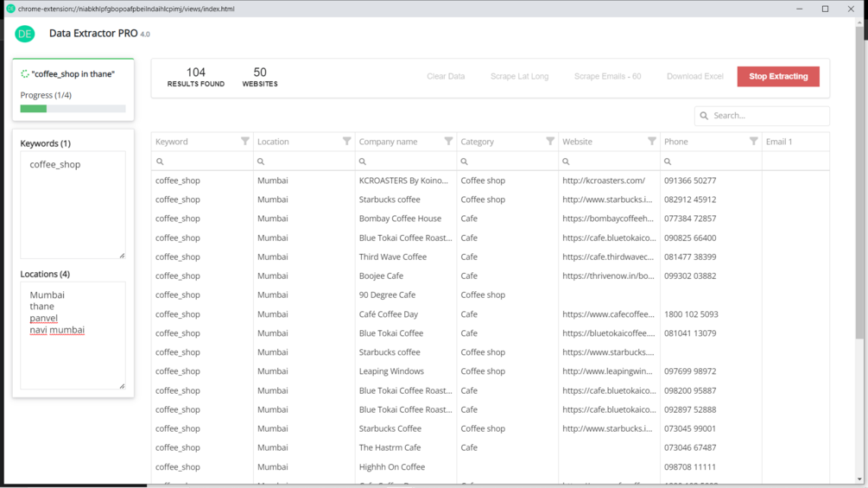The width and height of the screenshot is (868, 488).
Task: Open the Keyword column filter icon
Action: point(245,141)
